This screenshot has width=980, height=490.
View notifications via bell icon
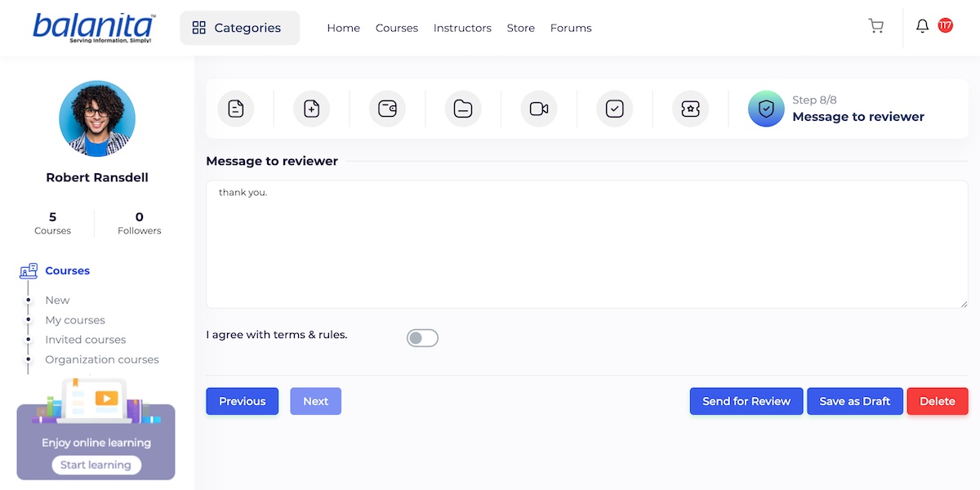tap(922, 26)
